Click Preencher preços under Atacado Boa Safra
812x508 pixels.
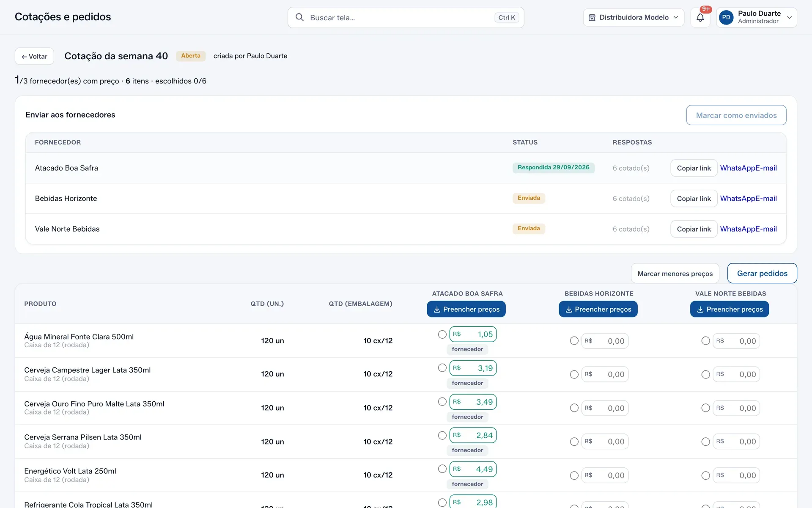click(466, 309)
